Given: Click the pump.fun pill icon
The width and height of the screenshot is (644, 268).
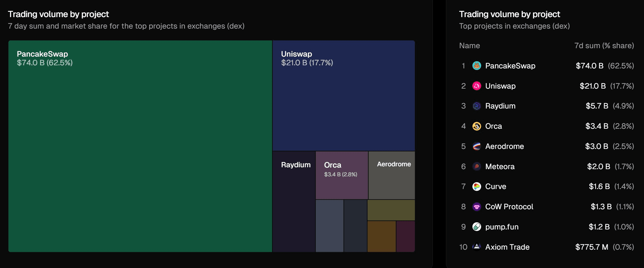Looking at the screenshot, I should pos(476,227).
